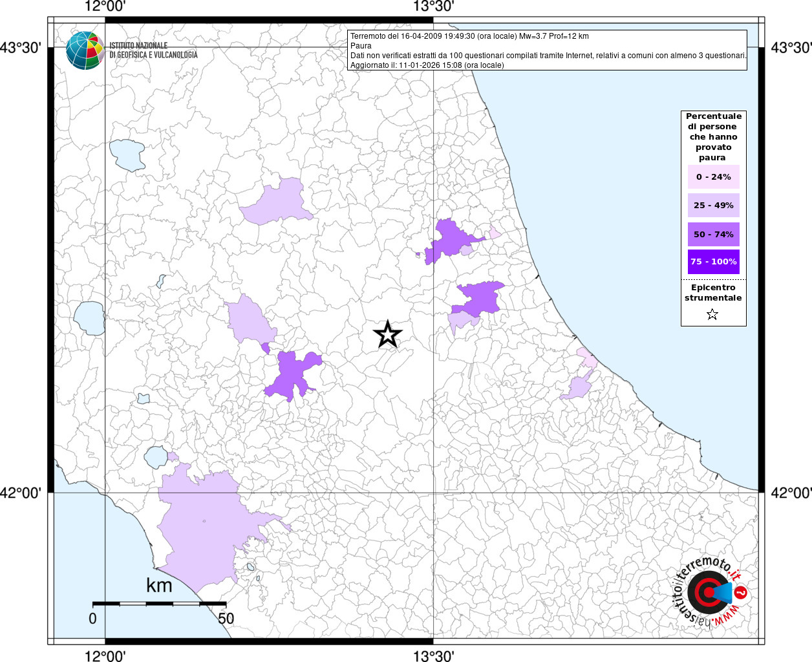Click the earthquake title line with Mw=3.7

point(469,36)
